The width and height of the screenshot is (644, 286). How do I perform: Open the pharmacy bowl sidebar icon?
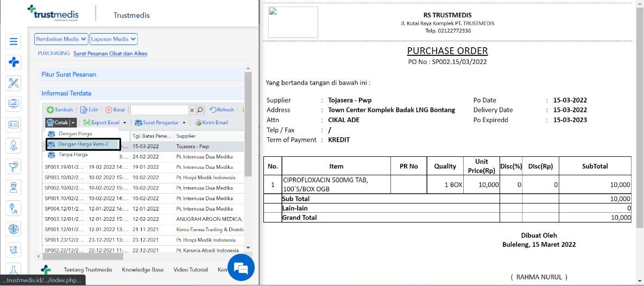click(14, 167)
